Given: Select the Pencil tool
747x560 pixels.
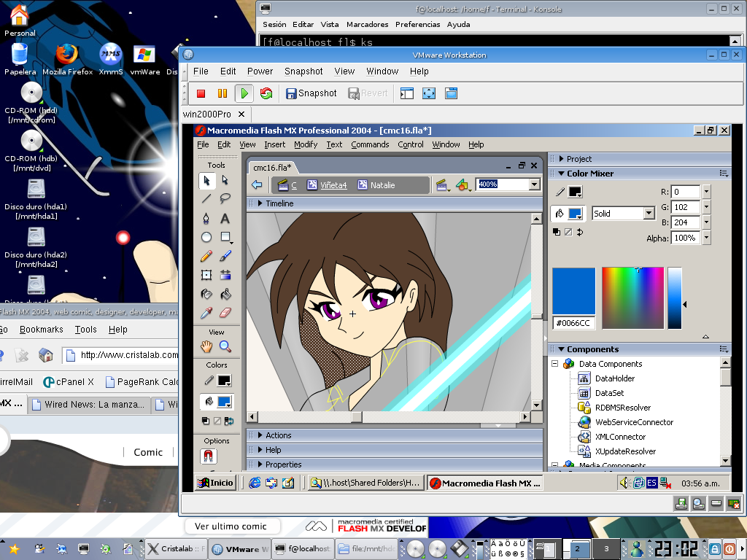Looking at the screenshot, I should pos(206,256).
